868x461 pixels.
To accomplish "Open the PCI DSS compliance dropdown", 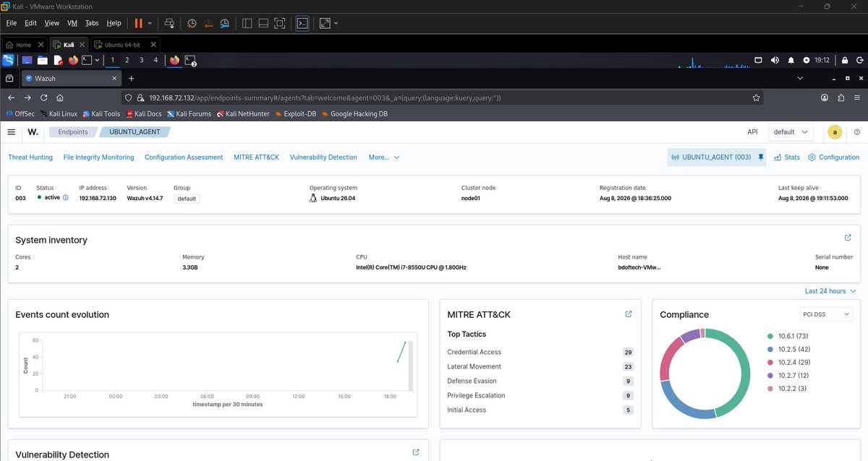I will tap(826, 314).
